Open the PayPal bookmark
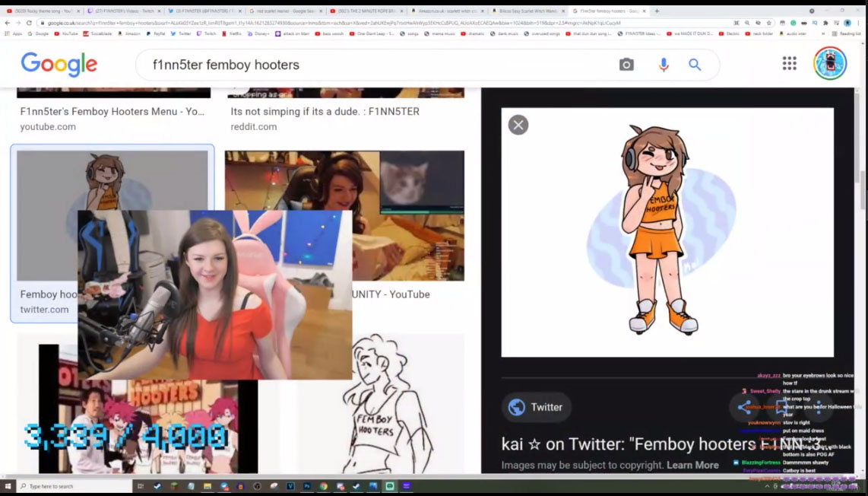This screenshot has height=496, width=868. (156, 33)
